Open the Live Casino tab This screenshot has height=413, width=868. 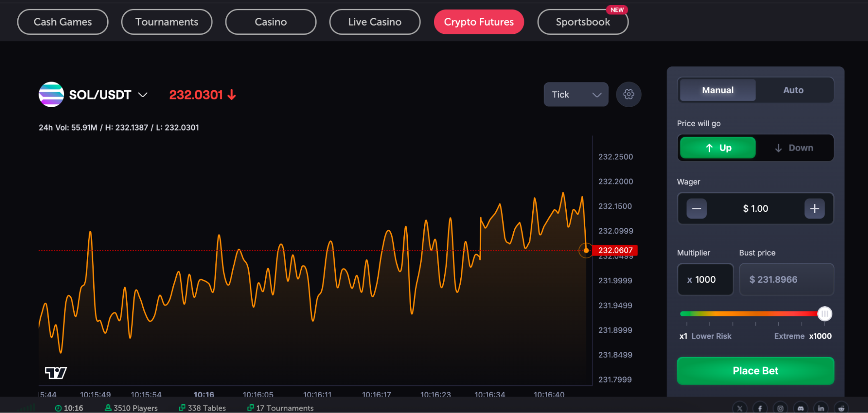[374, 22]
